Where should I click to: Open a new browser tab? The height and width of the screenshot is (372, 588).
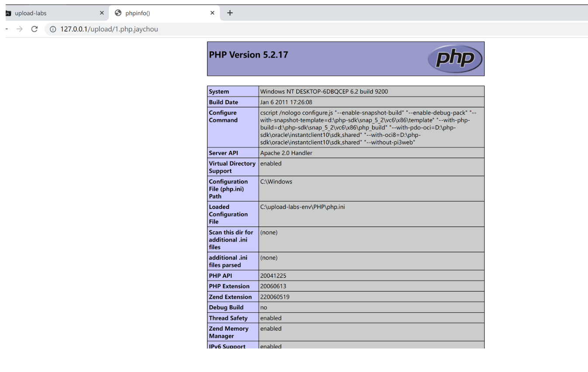coord(230,13)
